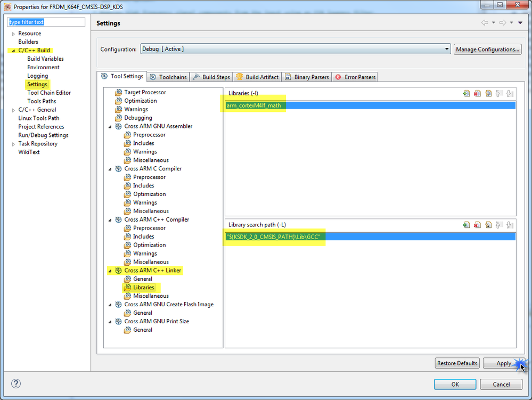
Task: Open the help question mark icon
Action: pyautogui.click(x=16, y=383)
